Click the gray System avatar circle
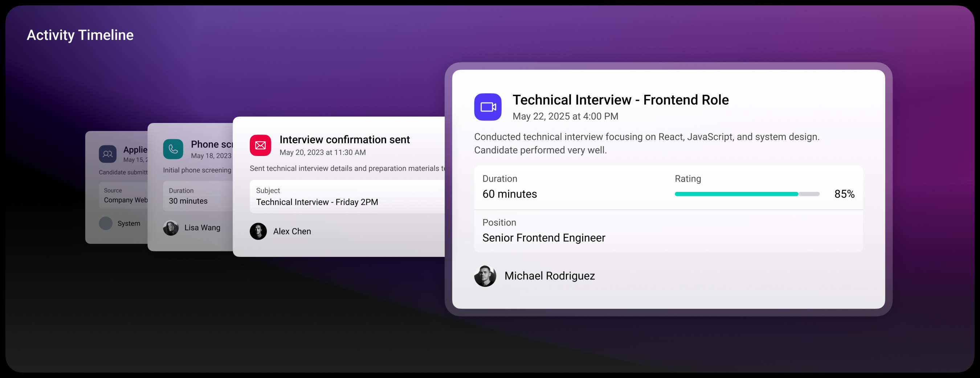The width and height of the screenshot is (980, 378). (x=106, y=223)
